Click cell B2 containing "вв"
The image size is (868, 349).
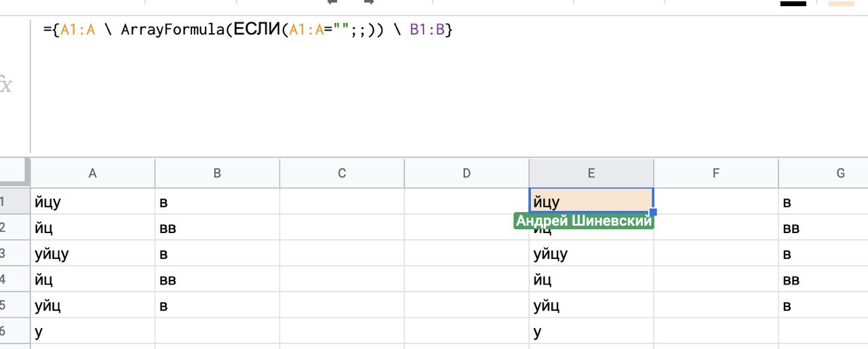tap(217, 228)
